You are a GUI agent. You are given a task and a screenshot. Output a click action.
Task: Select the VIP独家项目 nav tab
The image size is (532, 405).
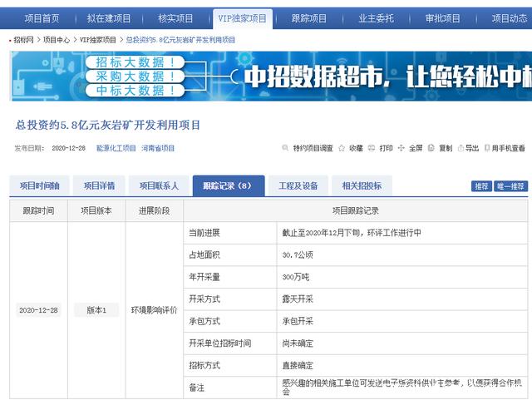coord(242,18)
